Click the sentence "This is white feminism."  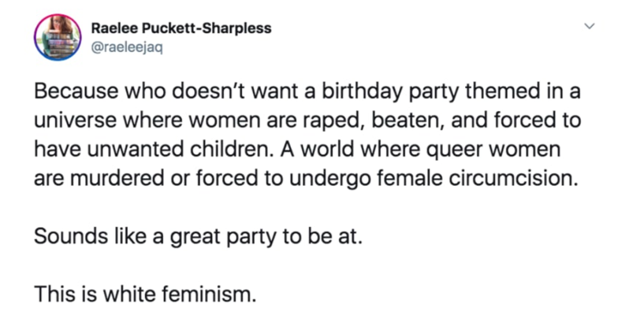[x=146, y=295]
